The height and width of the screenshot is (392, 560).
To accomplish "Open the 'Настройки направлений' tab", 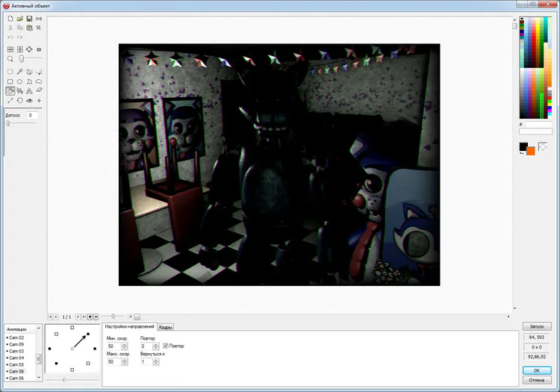I will click(129, 327).
